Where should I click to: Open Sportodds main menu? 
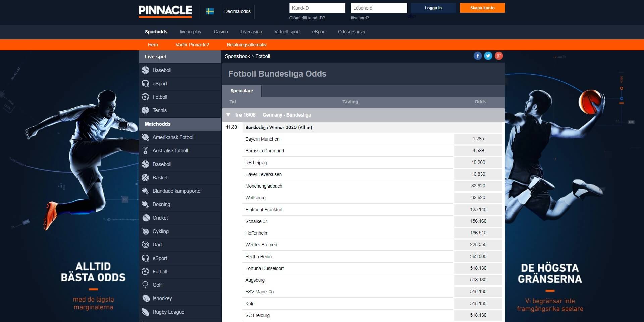(x=156, y=32)
